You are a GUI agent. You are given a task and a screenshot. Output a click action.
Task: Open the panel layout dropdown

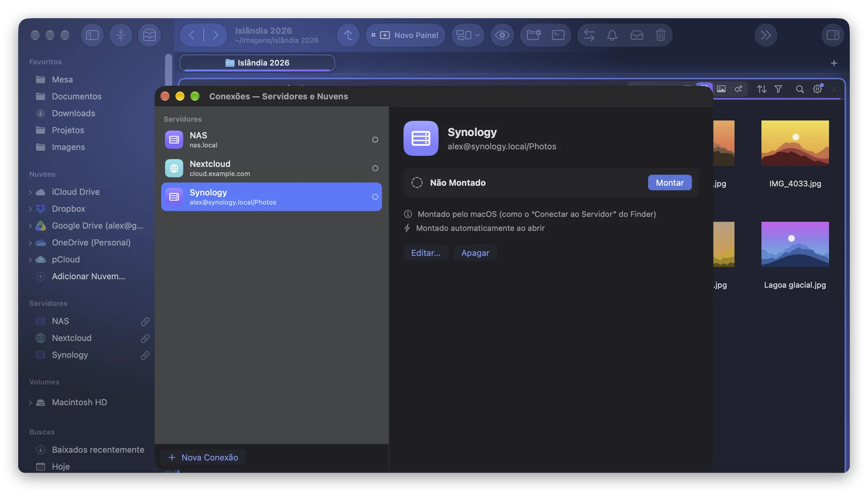(468, 35)
